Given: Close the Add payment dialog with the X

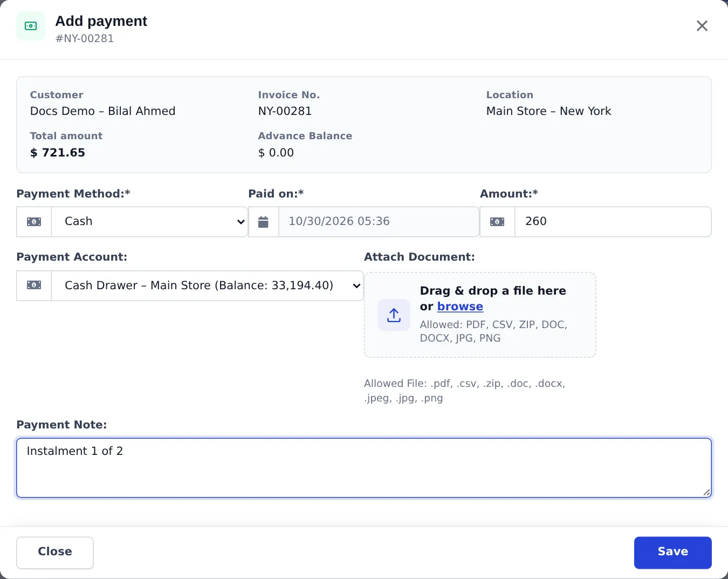Looking at the screenshot, I should 702,26.
